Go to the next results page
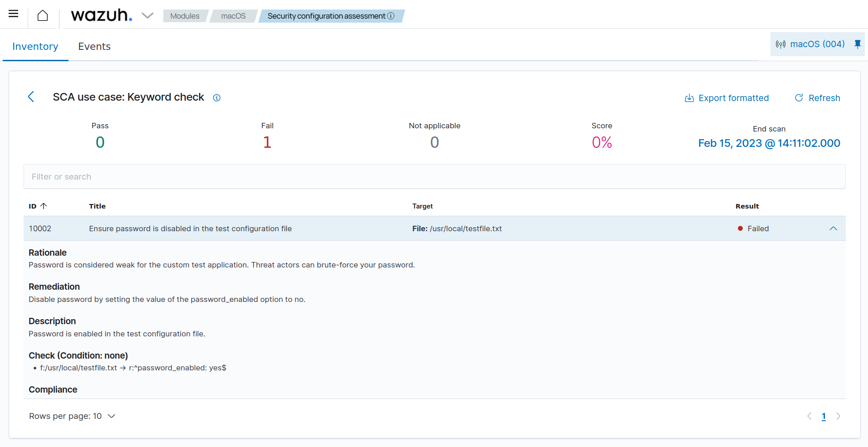Screen dimensions: 868x447 pos(839,416)
